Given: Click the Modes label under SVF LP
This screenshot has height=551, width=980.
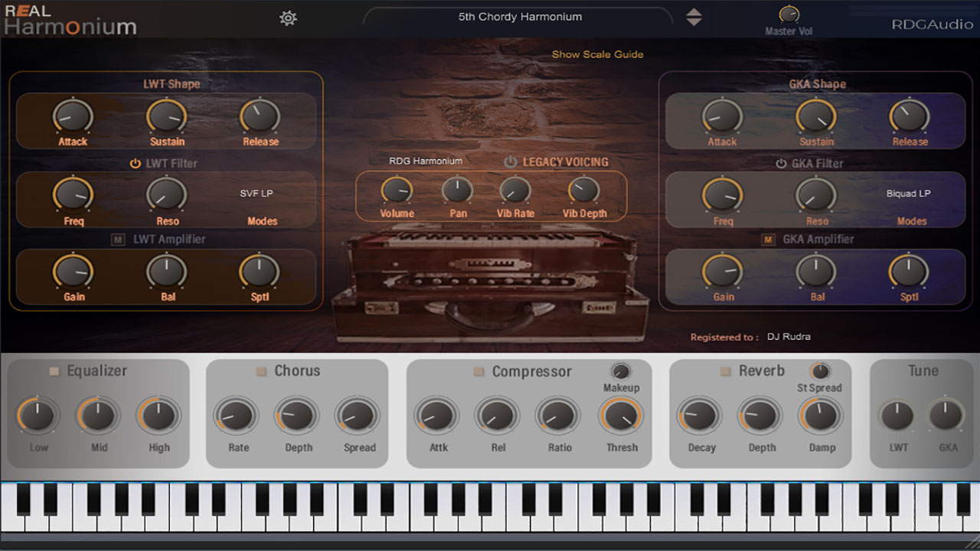Looking at the screenshot, I should coord(262,221).
